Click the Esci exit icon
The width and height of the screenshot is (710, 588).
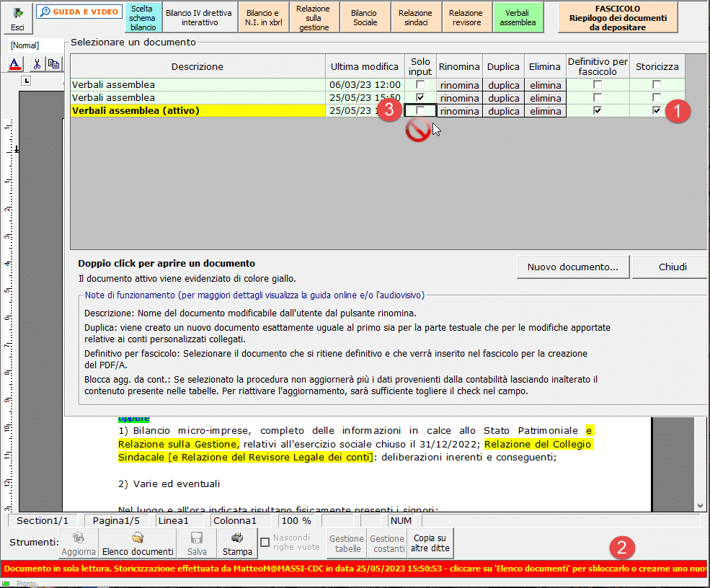(x=17, y=18)
